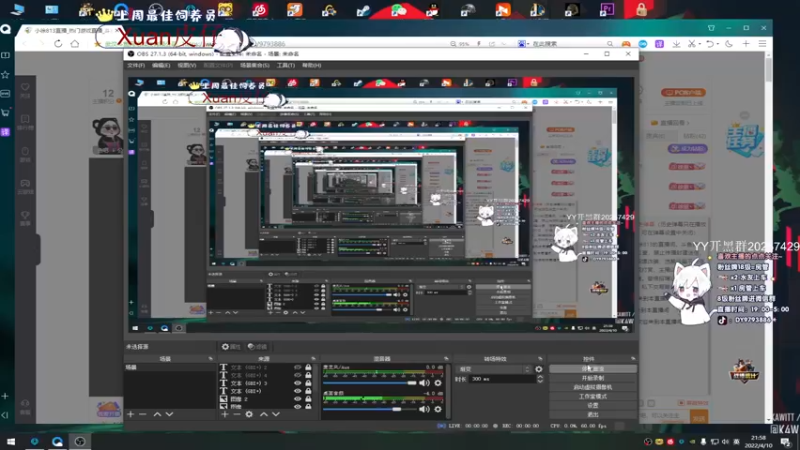Viewport: 800px width, 450px height.
Task: Remove the scene with the minus icon
Action: [x=143, y=414]
